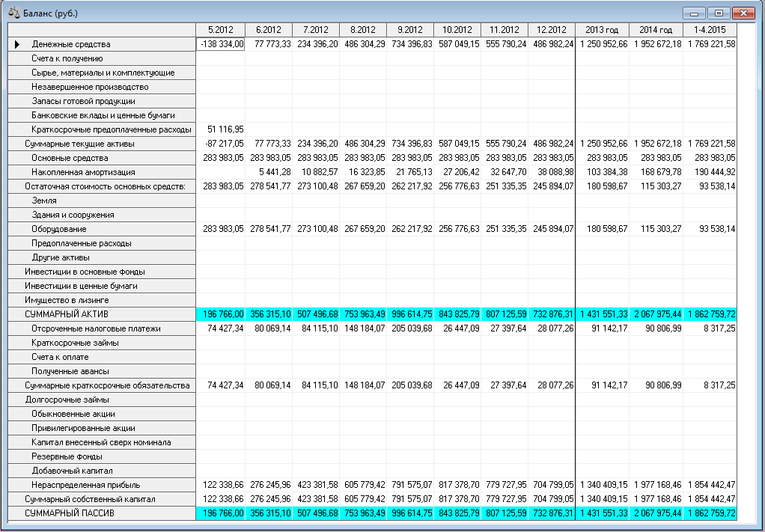This screenshot has width=765, height=532.
Task: Select the Привилегированные акции row
Action: 102,428
